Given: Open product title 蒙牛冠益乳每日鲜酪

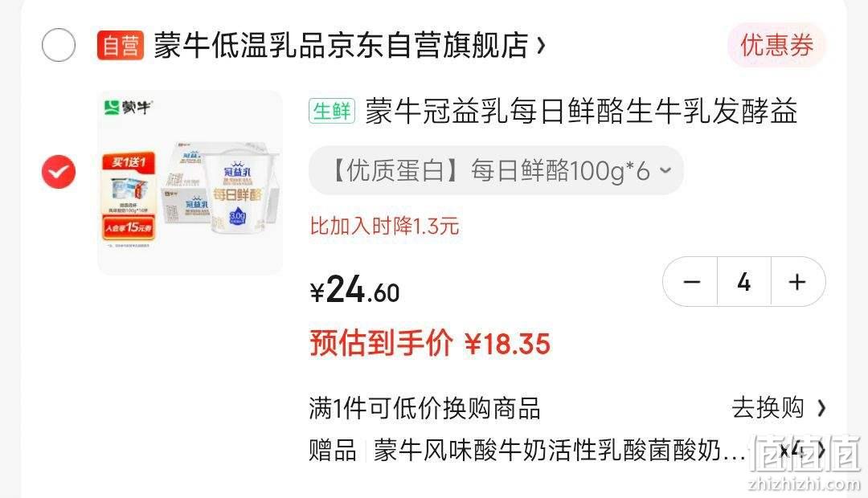Looking at the screenshot, I should point(581,111).
